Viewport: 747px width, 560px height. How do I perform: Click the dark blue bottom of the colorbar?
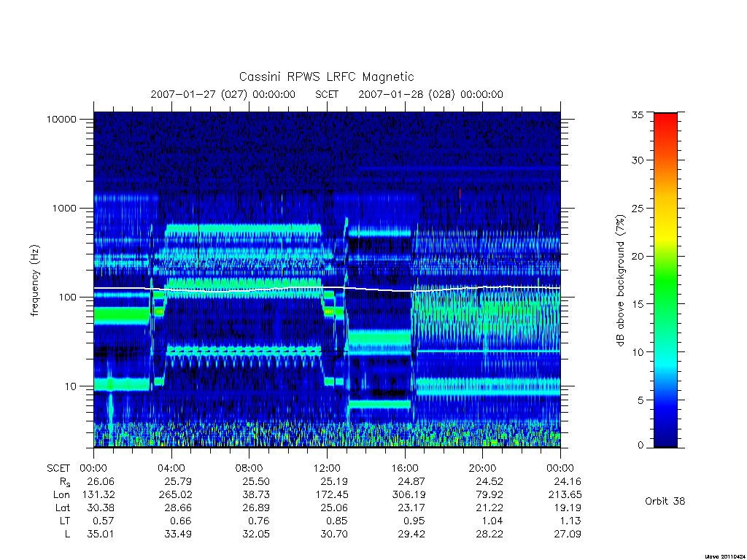tap(665, 438)
